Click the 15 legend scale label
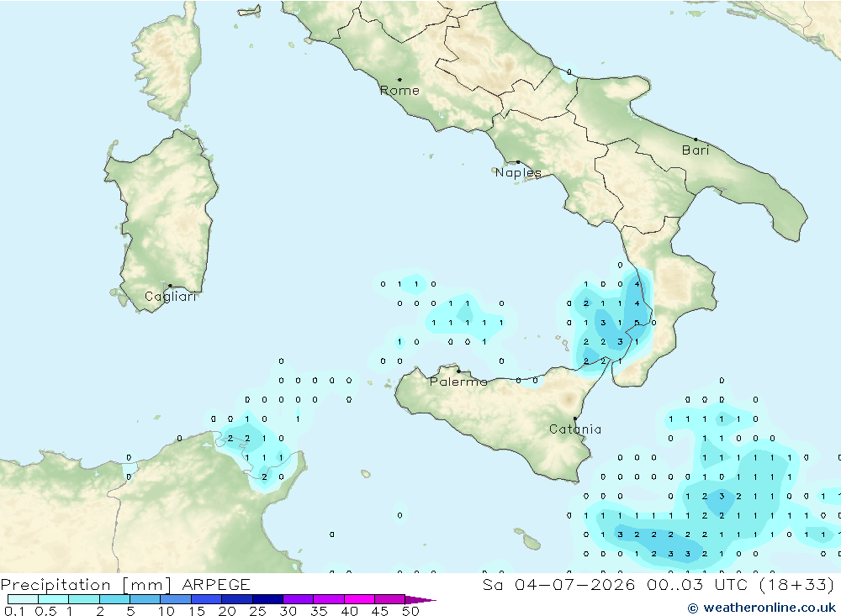 tap(197, 611)
